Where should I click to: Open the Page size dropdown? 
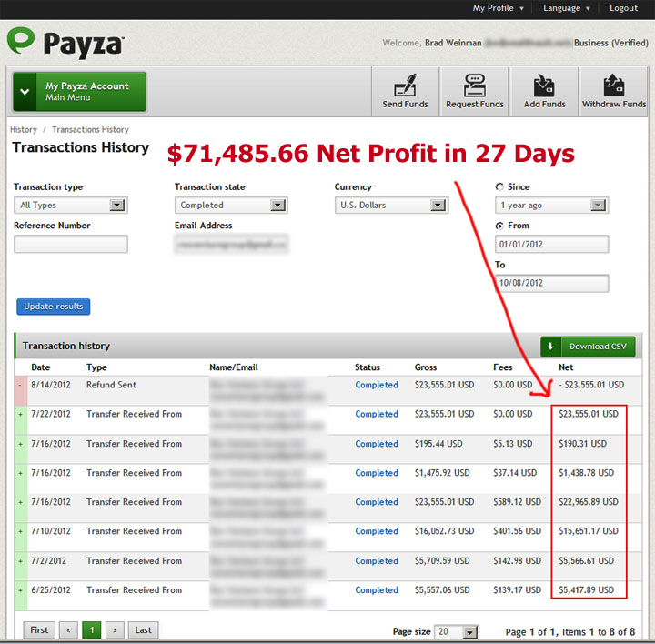coord(456,632)
